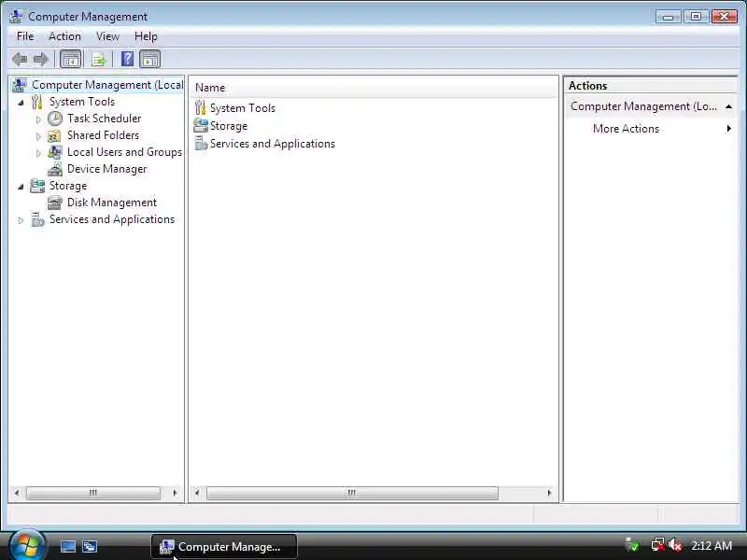Screen dimensions: 747x560
Task: Click the Computer Manage... taskbar button
Action: click(224, 546)
